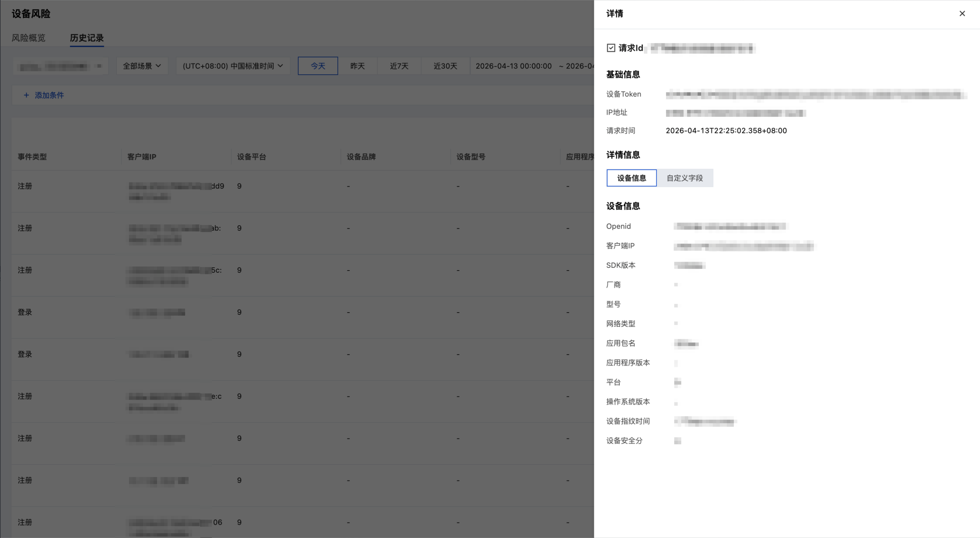
Task: Open details of the first 注册 event row
Action: (x=25, y=186)
